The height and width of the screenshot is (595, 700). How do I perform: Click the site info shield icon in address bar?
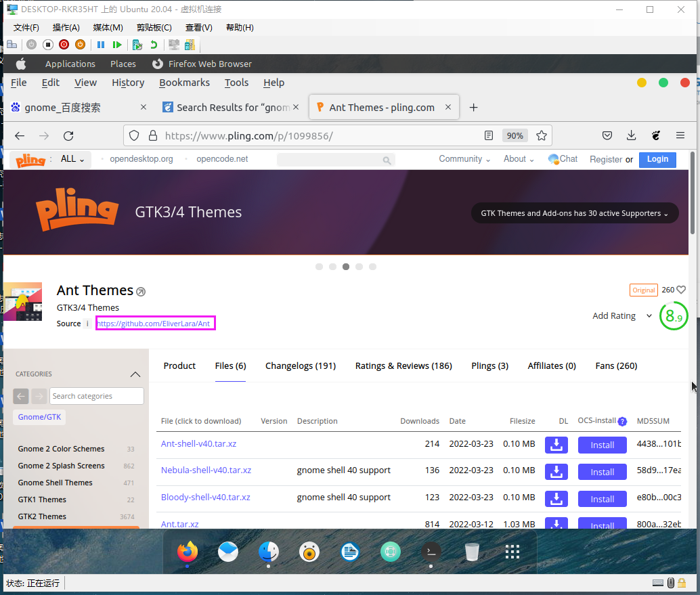point(134,135)
